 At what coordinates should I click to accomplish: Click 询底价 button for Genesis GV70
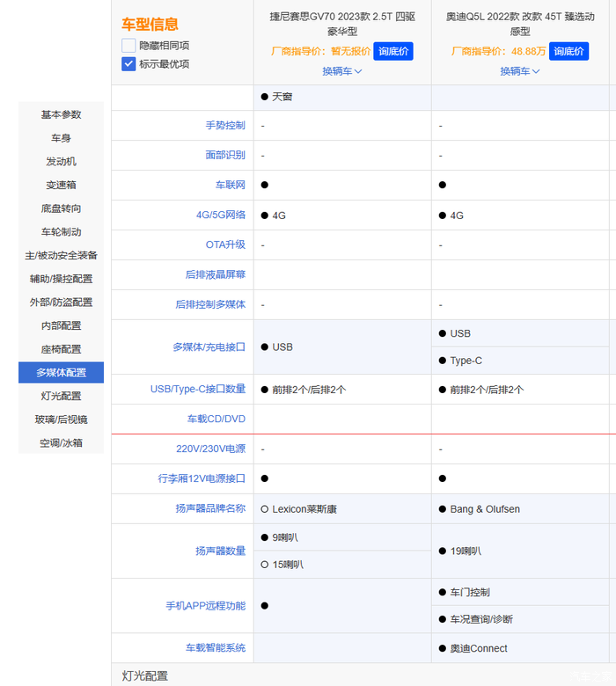coord(392,51)
